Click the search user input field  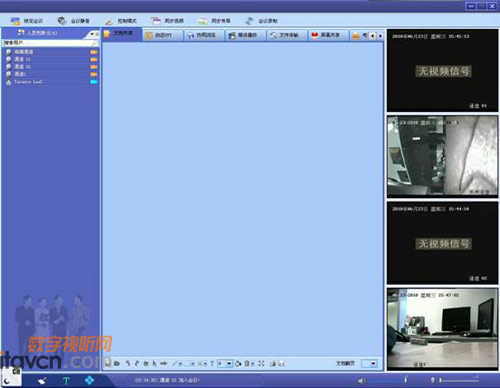(x=51, y=43)
